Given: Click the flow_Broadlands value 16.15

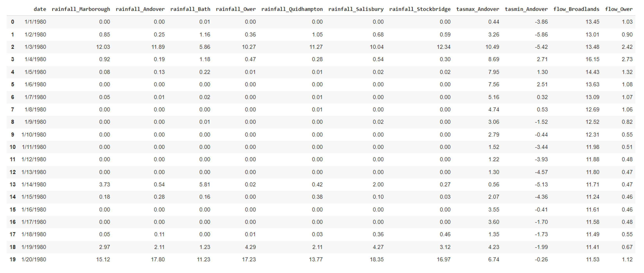Looking at the screenshot, I should pyautogui.click(x=592, y=60).
